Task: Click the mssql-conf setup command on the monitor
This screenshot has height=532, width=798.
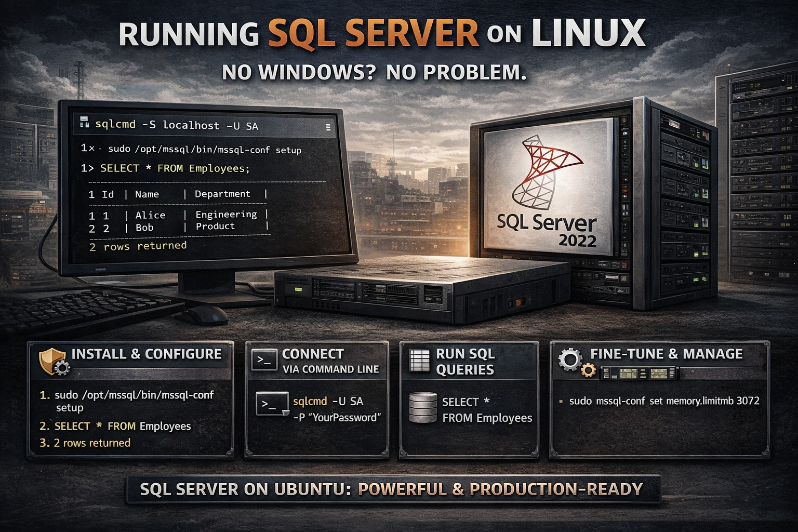Action: point(205,150)
